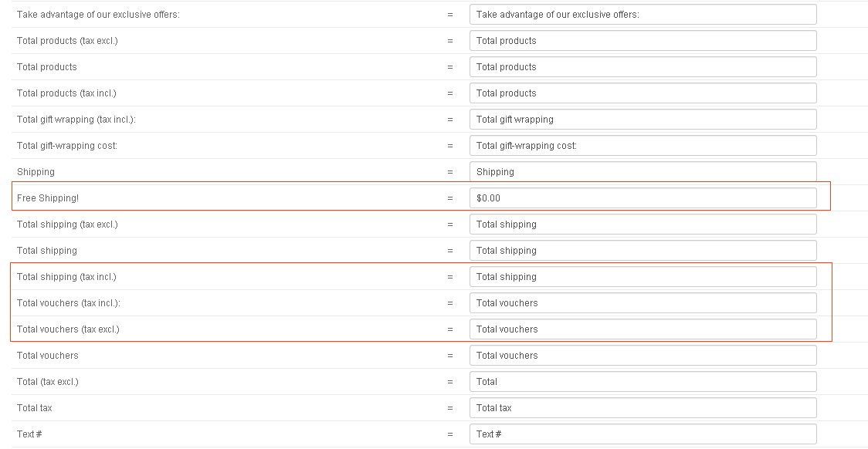
Task: Select translation field for Total shipping (tax excl.)
Action: 643,224
